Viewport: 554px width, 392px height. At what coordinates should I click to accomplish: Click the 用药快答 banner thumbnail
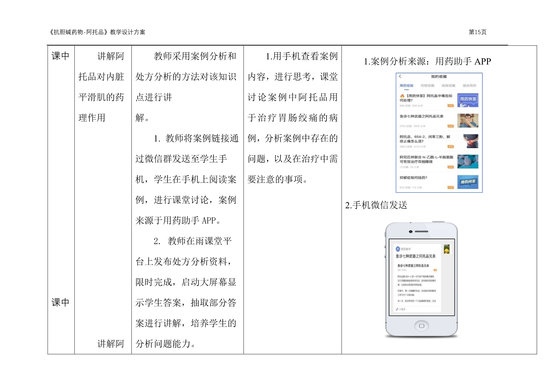pyautogui.click(x=468, y=100)
